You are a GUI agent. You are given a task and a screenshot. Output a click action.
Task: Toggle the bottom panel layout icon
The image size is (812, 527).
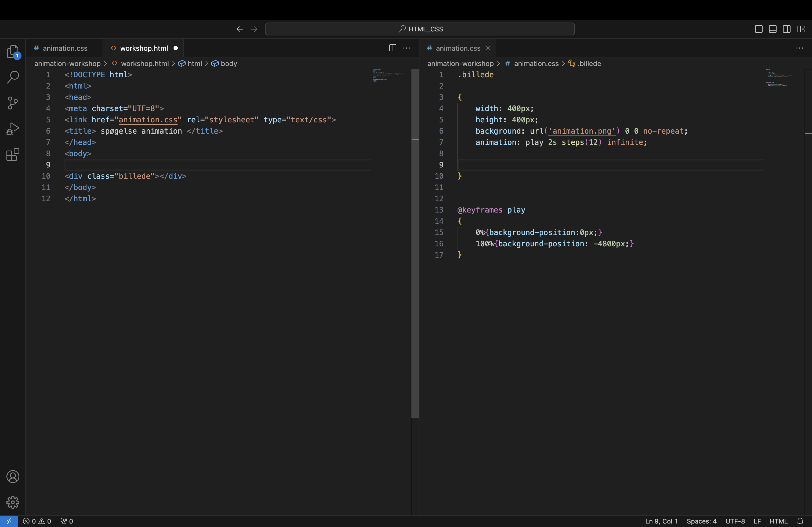[773, 29]
